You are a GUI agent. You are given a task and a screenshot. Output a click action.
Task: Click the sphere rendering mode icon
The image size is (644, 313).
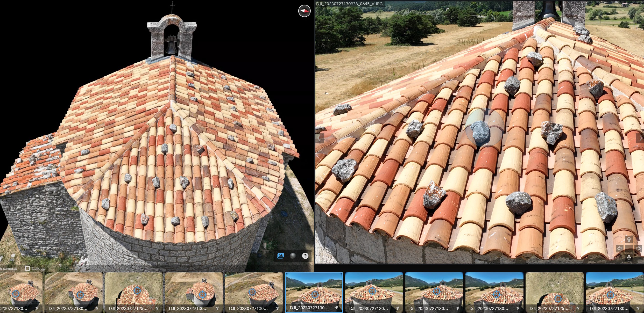click(293, 256)
